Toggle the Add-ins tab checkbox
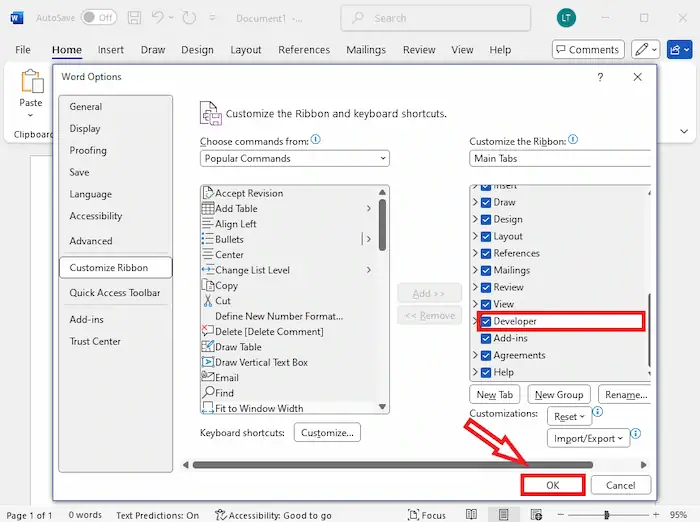Viewport: 700px width, 522px height. pyautogui.click(x=486, y=339)
